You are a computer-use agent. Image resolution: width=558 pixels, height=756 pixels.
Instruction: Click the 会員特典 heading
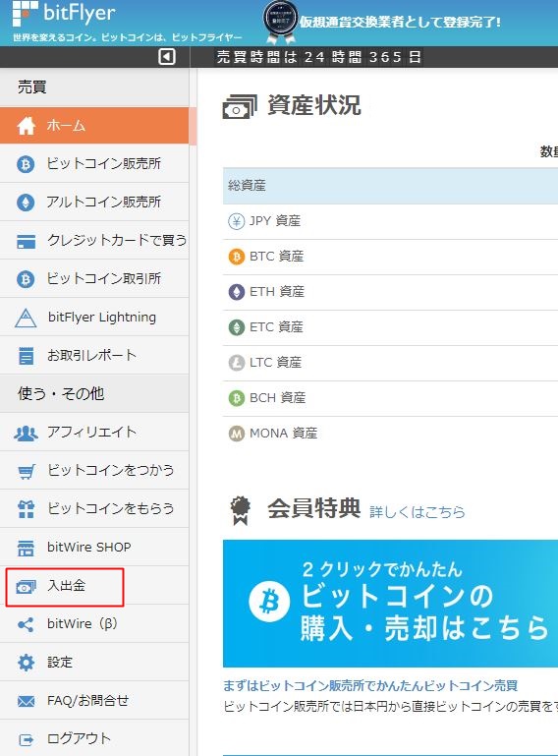pyautogui.click(x=313, y=508)
